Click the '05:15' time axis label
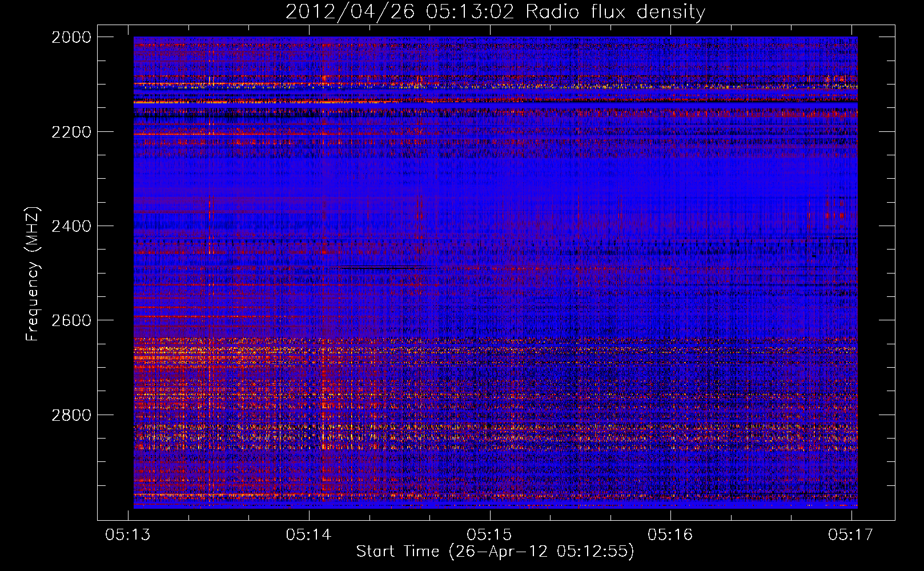This screenshot has width=924, height=571. pyautogui.click(x=489, y=534)
